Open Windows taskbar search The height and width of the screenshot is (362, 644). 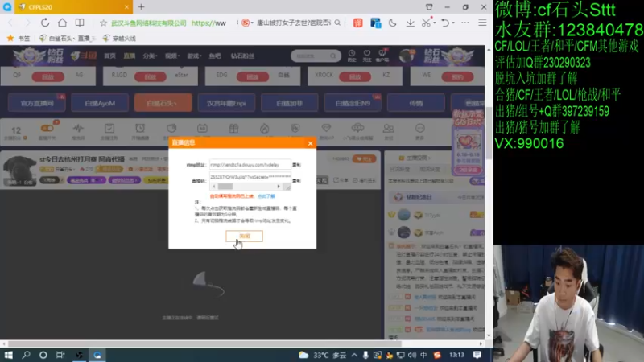26,355
